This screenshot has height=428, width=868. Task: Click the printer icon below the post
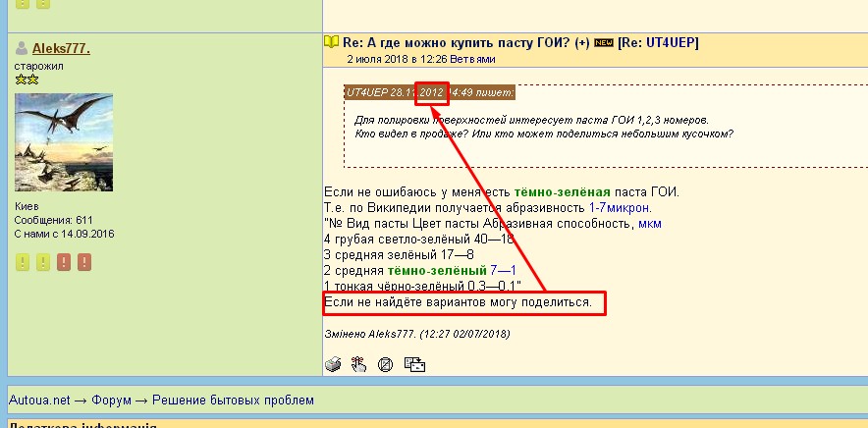point(334,364)
